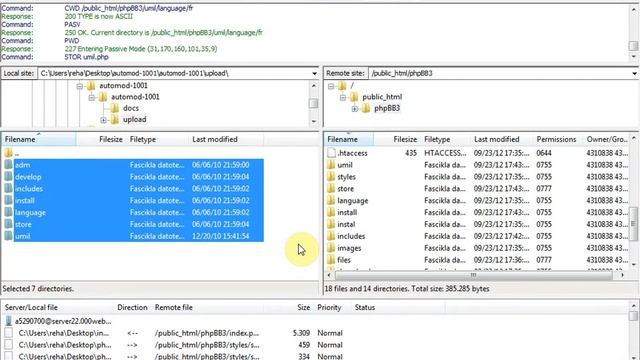
Task: Click the language folder icon in local list
Action: click(8, 212)
